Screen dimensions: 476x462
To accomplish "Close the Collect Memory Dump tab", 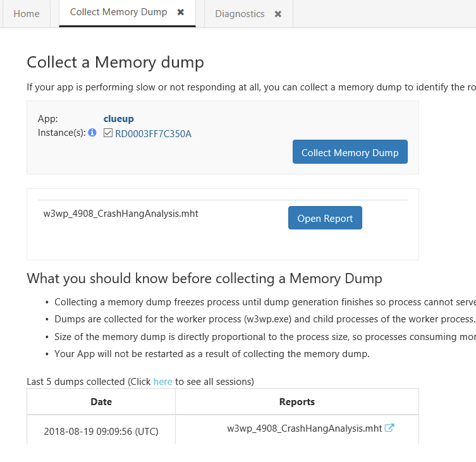I will click(x=181, y=12).
